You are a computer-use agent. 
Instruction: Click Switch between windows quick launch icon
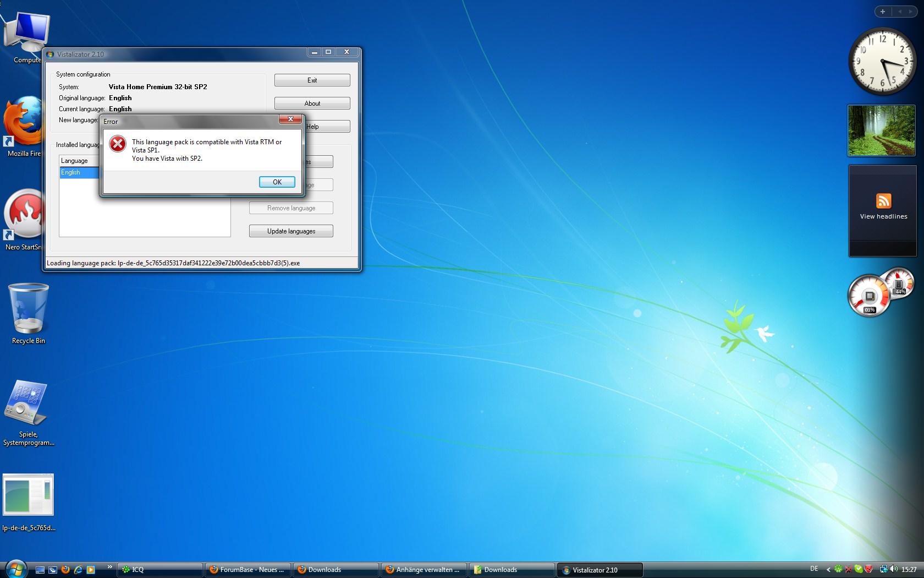coord(53,570)
